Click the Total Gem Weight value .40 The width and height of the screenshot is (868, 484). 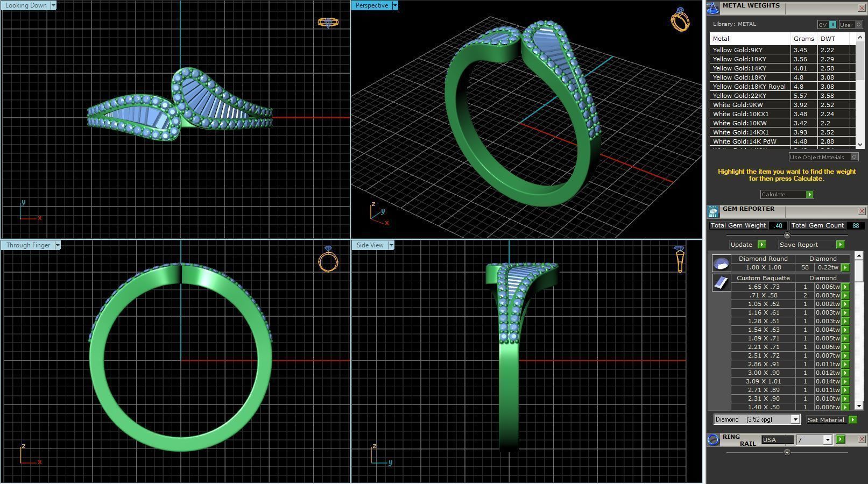(x=778, y=226)
